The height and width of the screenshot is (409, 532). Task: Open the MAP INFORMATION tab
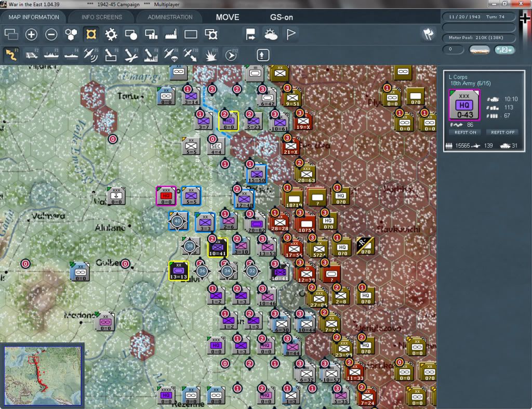34,17
